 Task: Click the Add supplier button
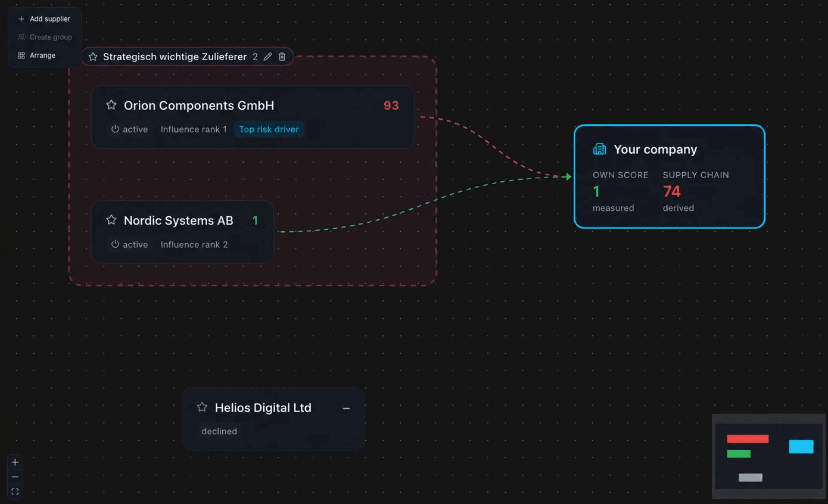click(x=45, y=19)
